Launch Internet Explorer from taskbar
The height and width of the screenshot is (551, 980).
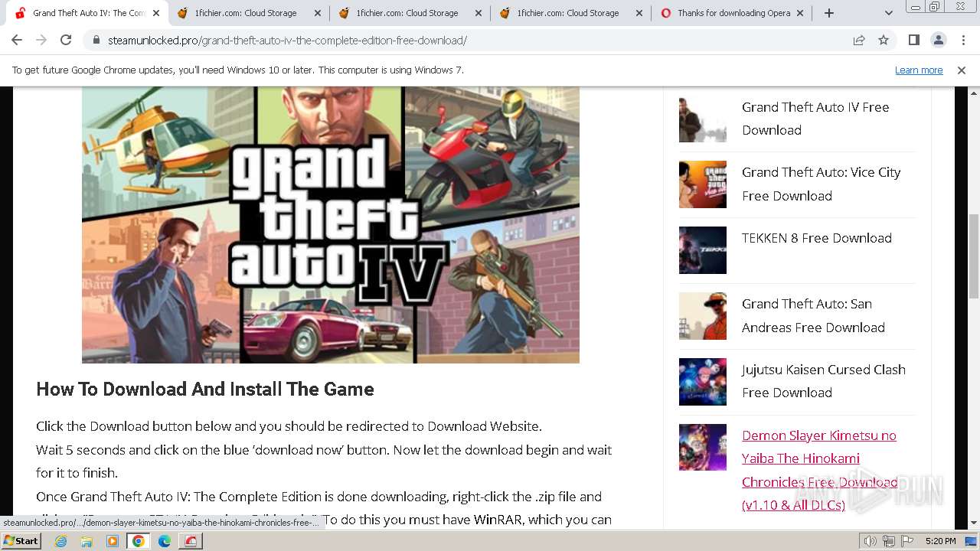(61, 541)
